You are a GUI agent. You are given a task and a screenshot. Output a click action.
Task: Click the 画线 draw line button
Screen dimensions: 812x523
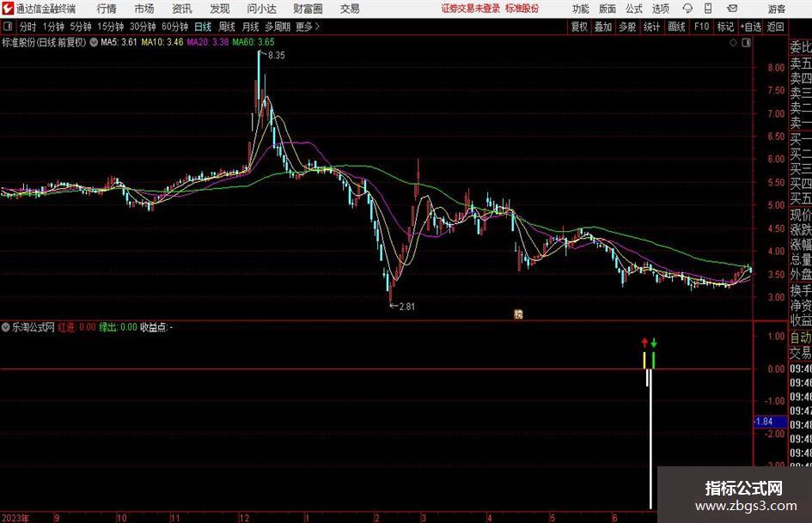(676, 27)
